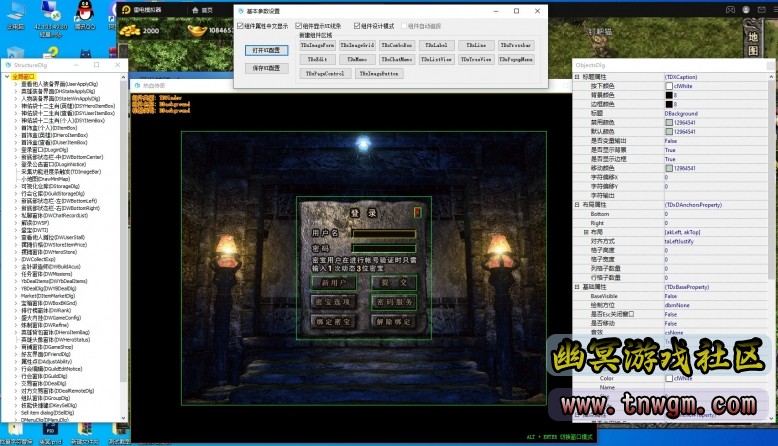The image size is (778, 446).
Task: Select the DHeroItemBox tree item
Action: click(x=54, y=135)
